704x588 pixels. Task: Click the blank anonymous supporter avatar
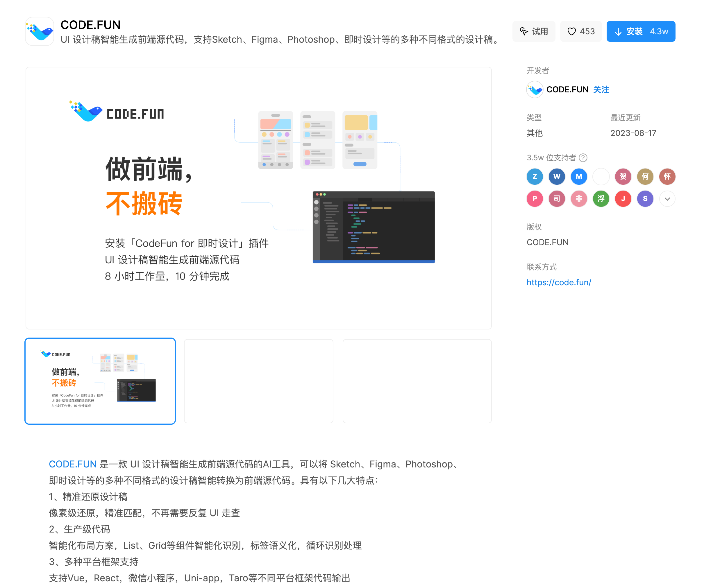(601, 177)
